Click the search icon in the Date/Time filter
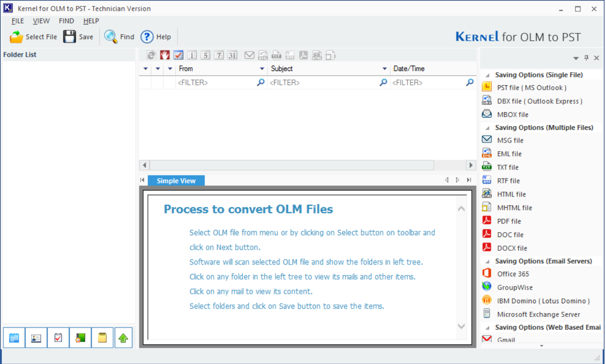The image size is (606, 364). 470,83
